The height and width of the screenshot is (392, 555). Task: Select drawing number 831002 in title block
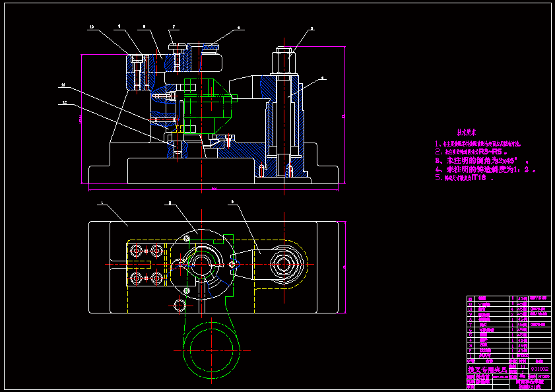click(x=540, y=368)
